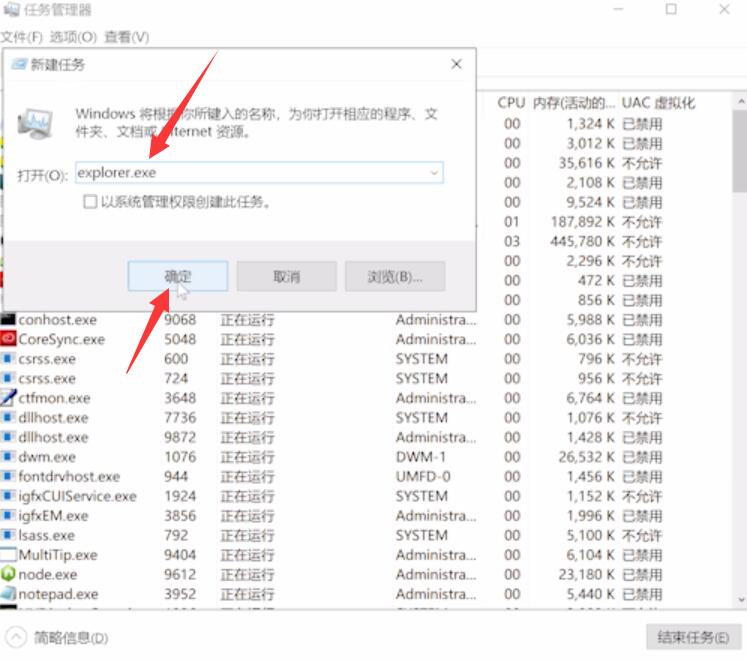Open the 选项(O) menu
This screenshot has width=747, height=660.
tap(73, 37)
